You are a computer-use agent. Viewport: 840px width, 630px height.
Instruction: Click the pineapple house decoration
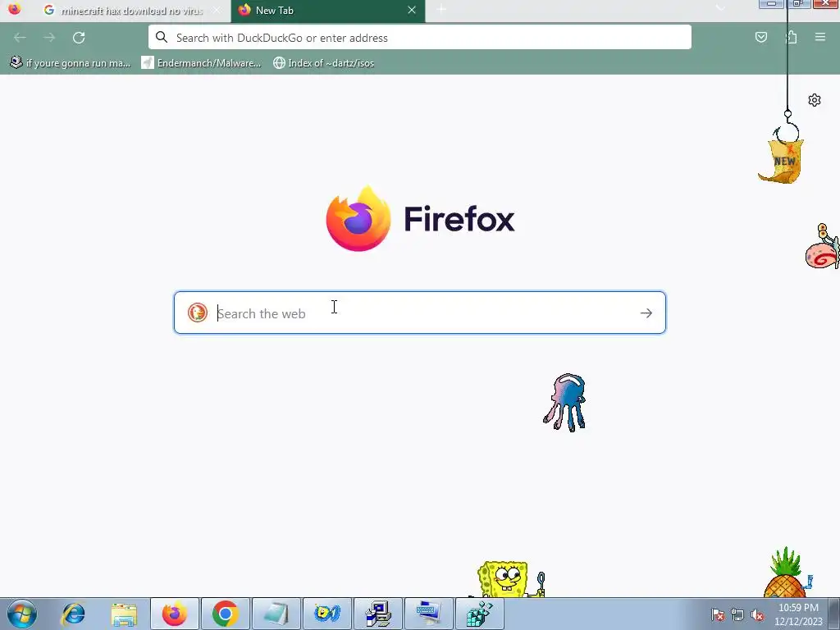point(787,573)
